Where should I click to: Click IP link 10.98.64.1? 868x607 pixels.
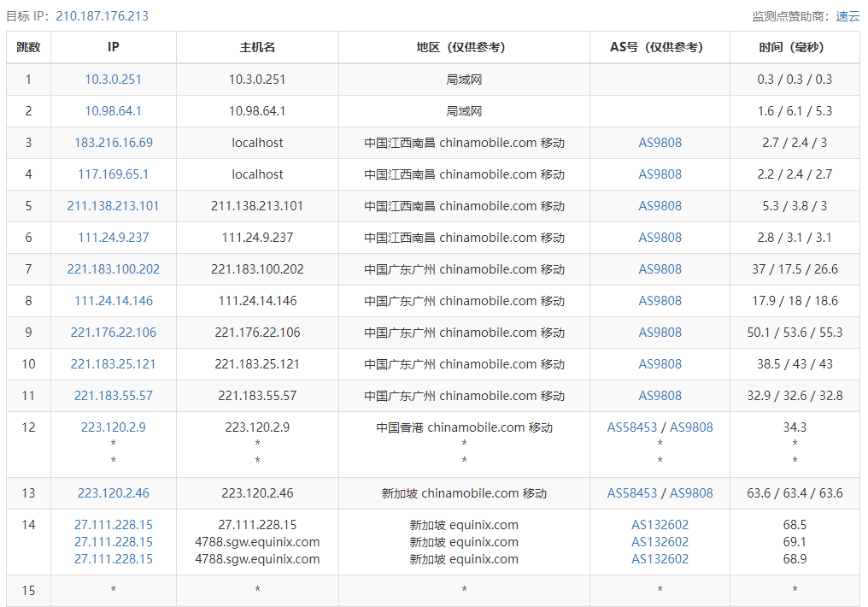click(114, 111)
